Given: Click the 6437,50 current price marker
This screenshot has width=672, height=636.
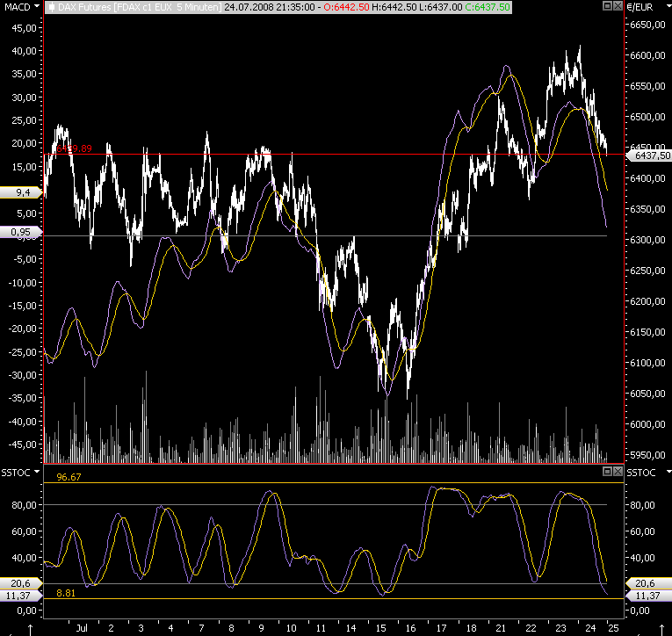Looking at the screenshot, I should click(650, 155).
